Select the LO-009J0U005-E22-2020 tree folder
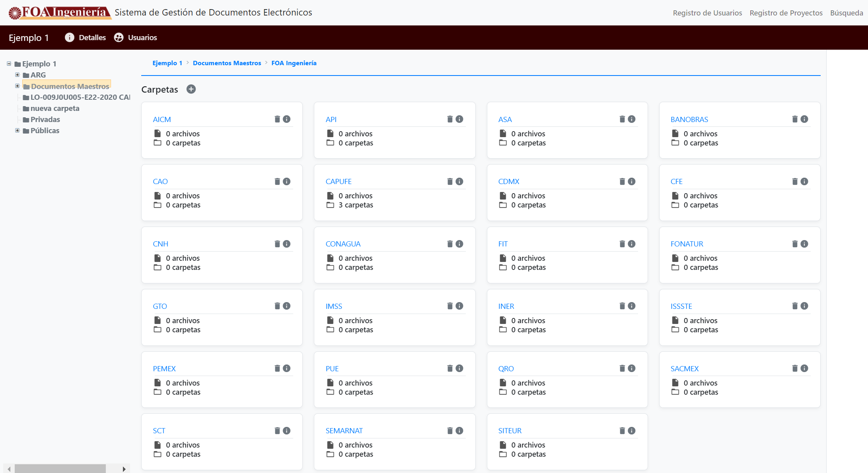 point(76,97)
